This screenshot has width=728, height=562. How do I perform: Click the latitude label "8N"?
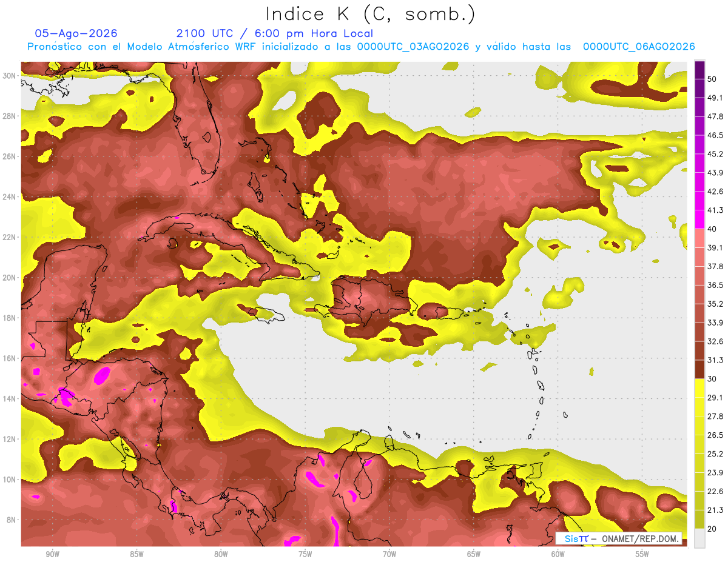point(12,520)
